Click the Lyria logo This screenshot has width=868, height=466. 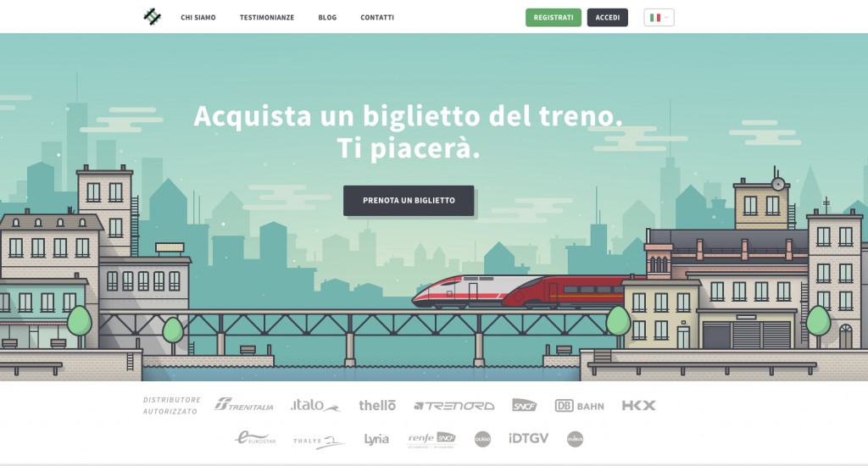click(x=376, y=440)
